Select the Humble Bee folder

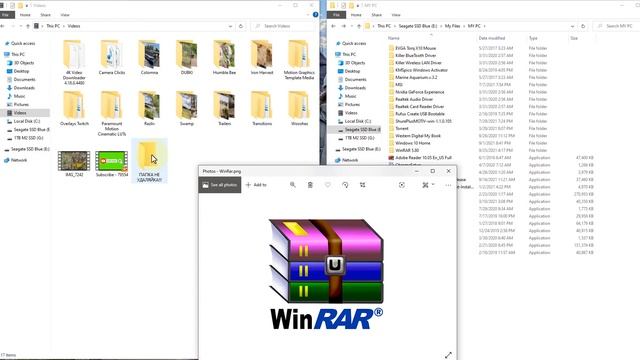coord(224,58)
